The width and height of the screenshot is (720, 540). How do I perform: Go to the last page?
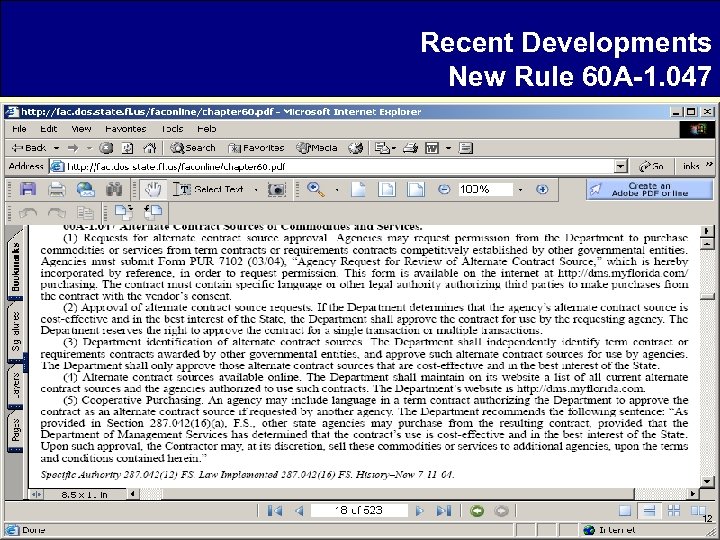[444, 511]
